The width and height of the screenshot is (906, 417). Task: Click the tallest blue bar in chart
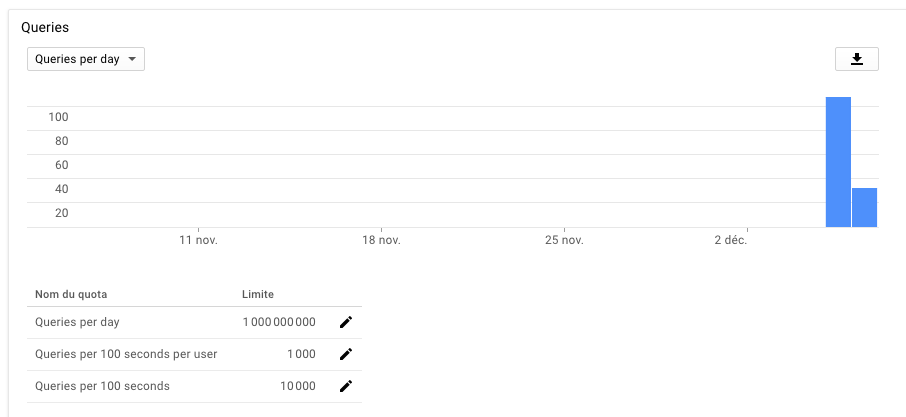coord(838,162)
